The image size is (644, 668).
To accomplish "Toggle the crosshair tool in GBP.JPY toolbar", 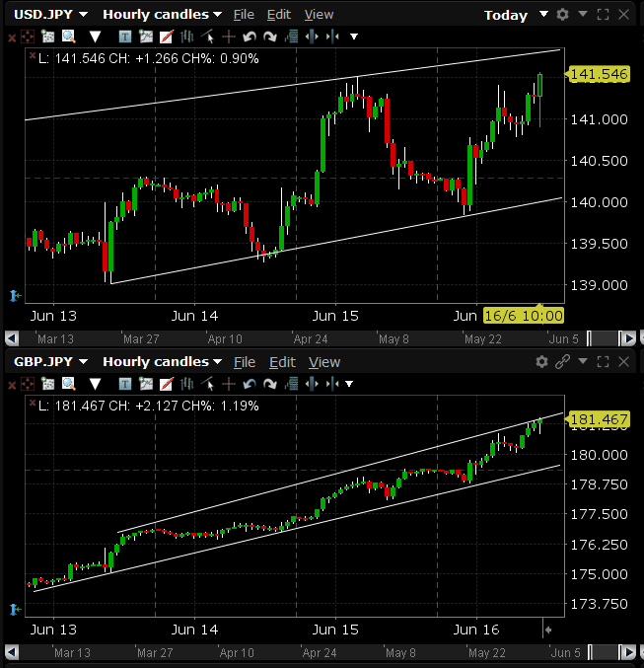I will pos(229,384).
